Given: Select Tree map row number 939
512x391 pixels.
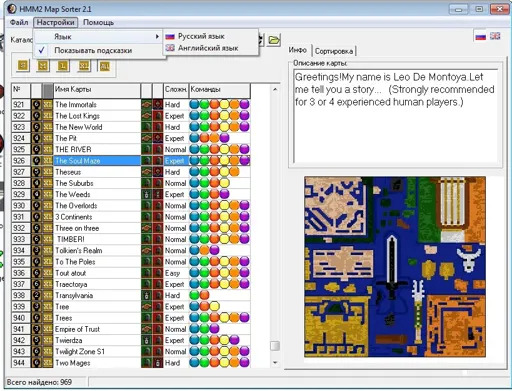Looking at the screenshot, I should [x=131, y=307].
